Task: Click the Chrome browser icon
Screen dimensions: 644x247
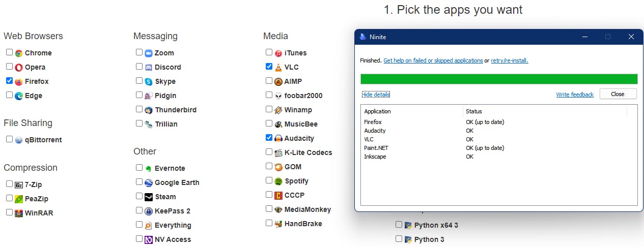Action: click(19, 53)
